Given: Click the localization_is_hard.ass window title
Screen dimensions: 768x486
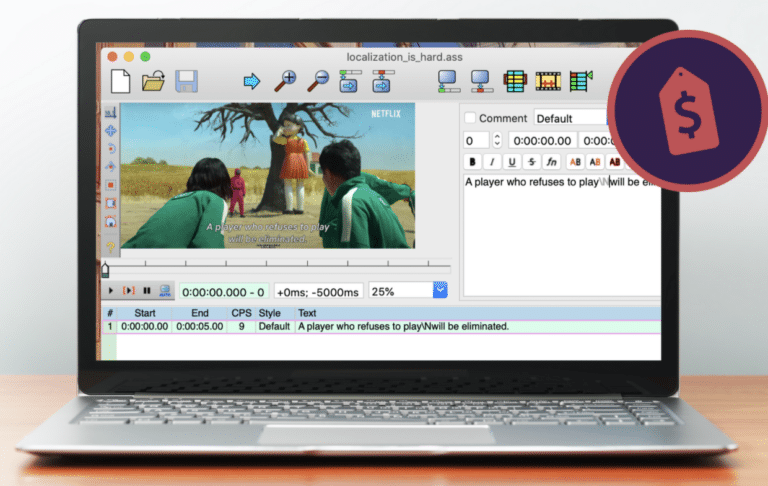Looking at the screenshot, I should tap(405, 57).
